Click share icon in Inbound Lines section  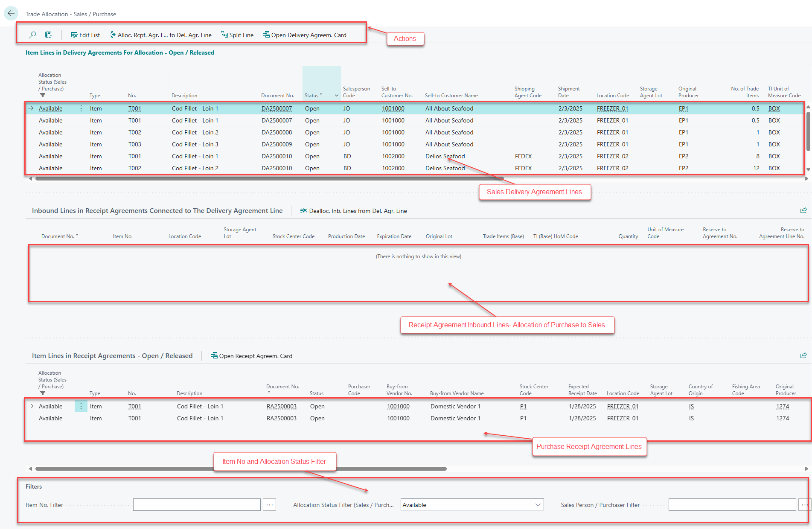(803, 210)
